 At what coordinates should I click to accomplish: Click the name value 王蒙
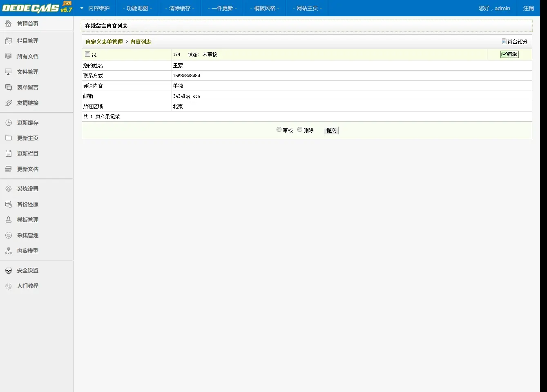point(178,65)
